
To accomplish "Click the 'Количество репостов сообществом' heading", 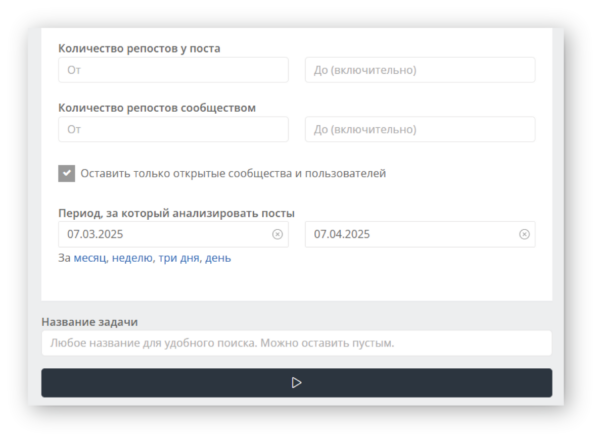I will [x=157, y=108].
